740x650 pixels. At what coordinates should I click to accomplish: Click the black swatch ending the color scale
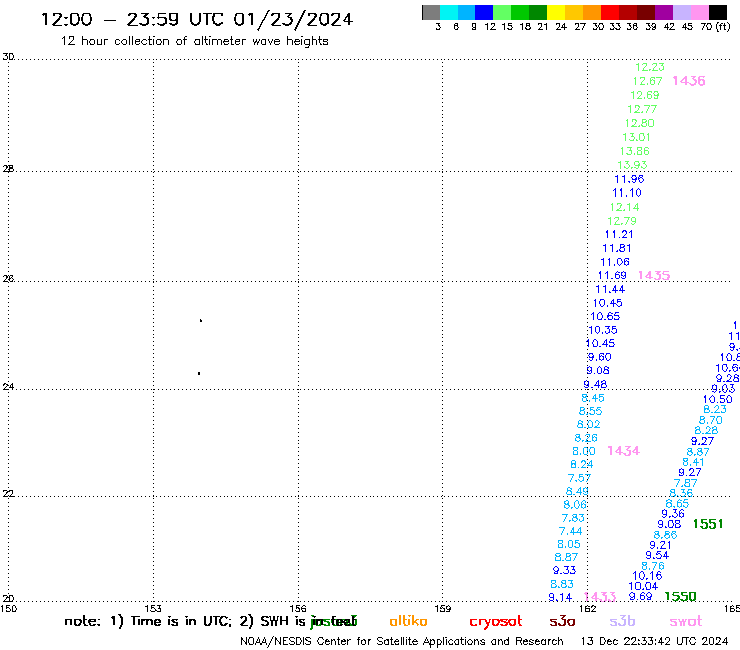(x=718, y=12)
